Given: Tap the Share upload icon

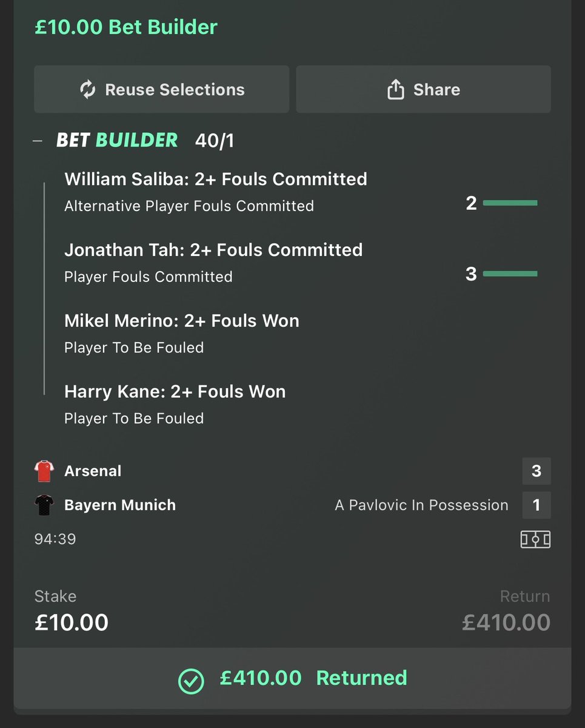Looking at the screenshot, I should pos(395,90).
